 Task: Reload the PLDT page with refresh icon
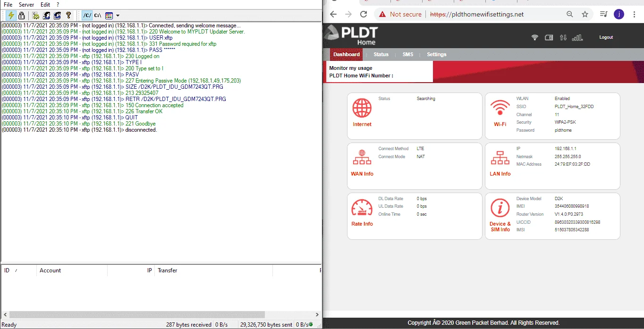coord(364,14)
